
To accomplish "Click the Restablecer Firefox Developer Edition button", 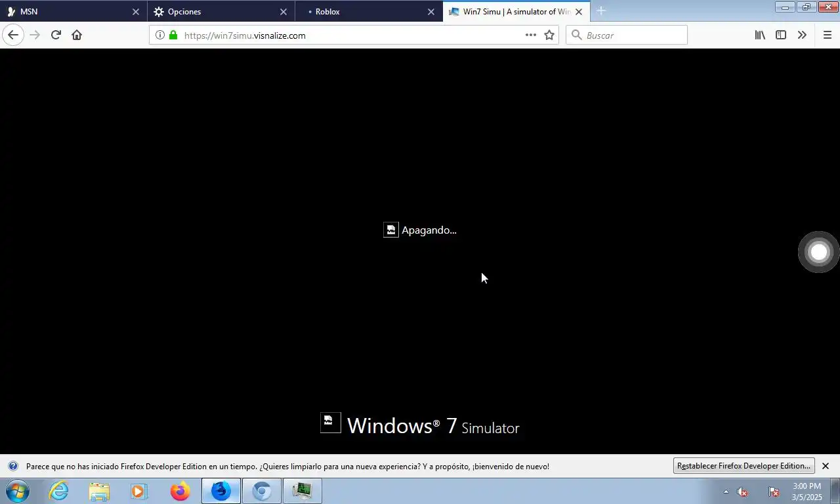I will tap(744, 466).
